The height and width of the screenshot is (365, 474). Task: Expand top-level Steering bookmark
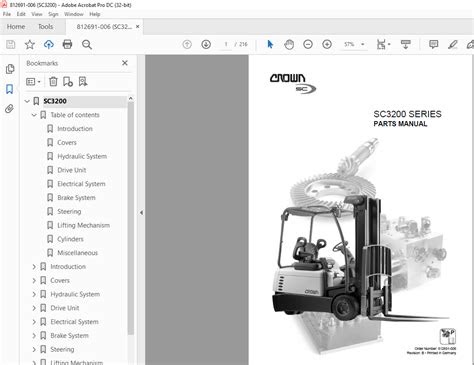(34, 350)
